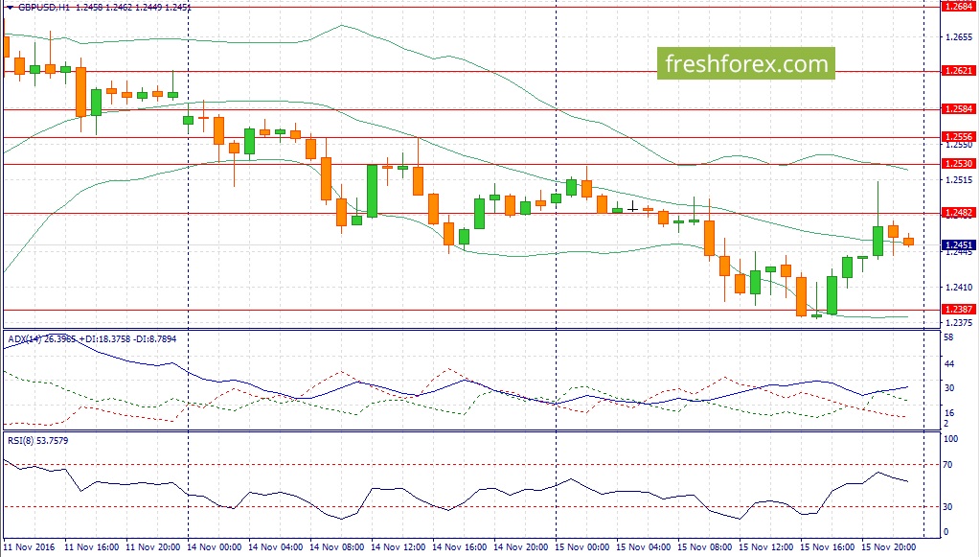
Task: Select the 1.2684 red price level label
Action: [x=958, y=7]
